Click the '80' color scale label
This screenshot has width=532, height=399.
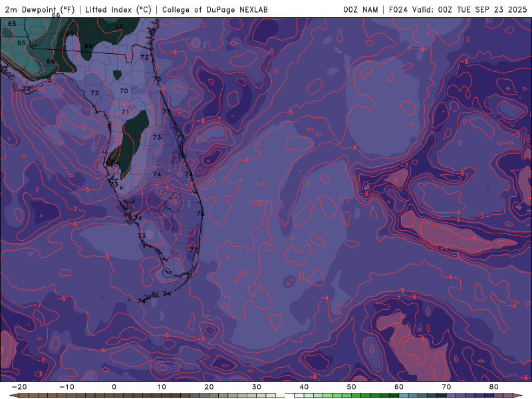pos(494,387)
